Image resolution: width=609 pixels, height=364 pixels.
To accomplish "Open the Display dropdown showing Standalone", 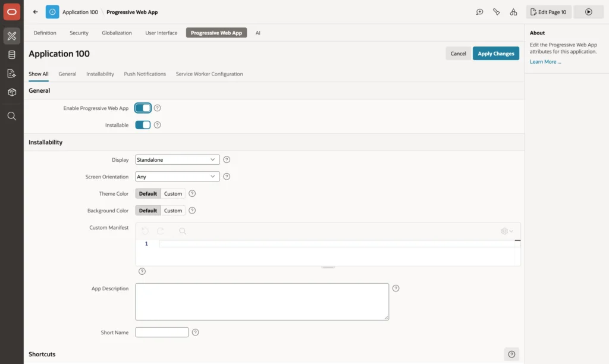I will click(177, 159).
